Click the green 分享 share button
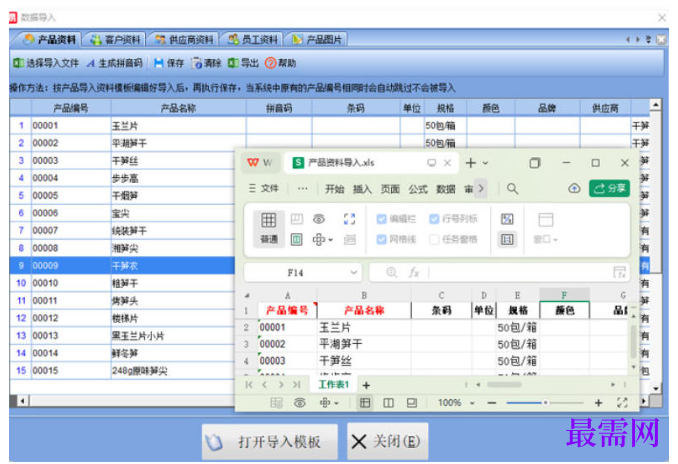Viewport: 678px width, 464px height. 609,189
